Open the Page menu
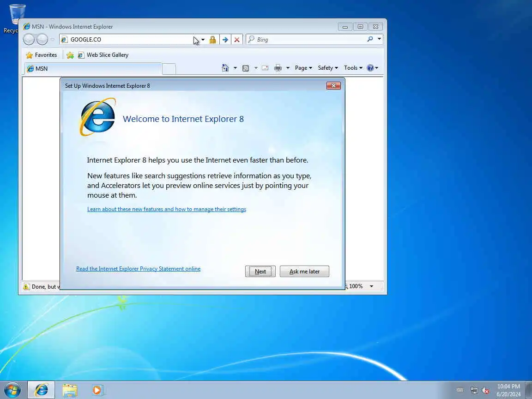This screenshot has width=532, height=399. (x=303, y=68)
